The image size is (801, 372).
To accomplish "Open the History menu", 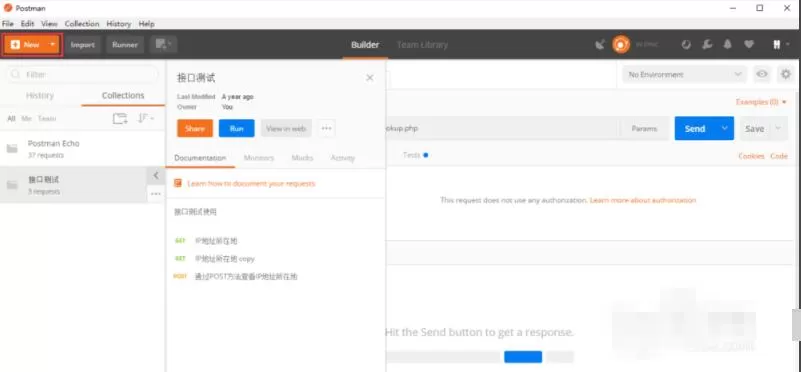I will pos(119,24).
